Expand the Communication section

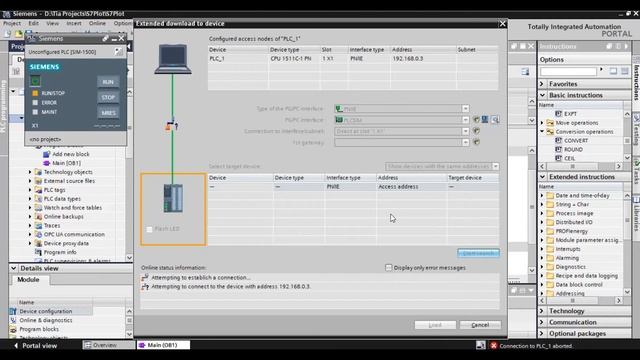(x=542, y=322)
